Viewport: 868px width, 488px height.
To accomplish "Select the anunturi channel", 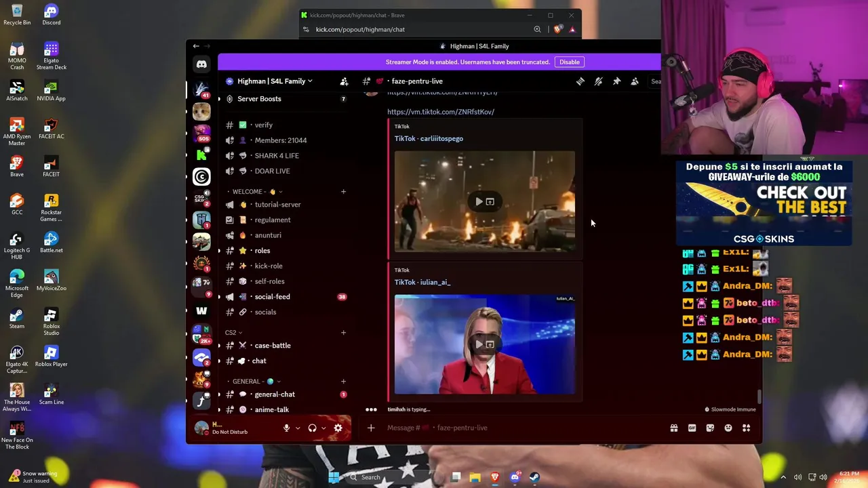I will pyautogui.click(x=286, y=235).
